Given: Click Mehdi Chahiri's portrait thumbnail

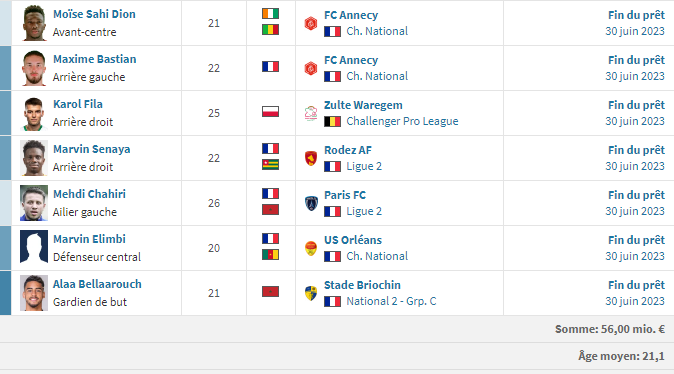Looking at the screenshot, I should tap(34, 203).
